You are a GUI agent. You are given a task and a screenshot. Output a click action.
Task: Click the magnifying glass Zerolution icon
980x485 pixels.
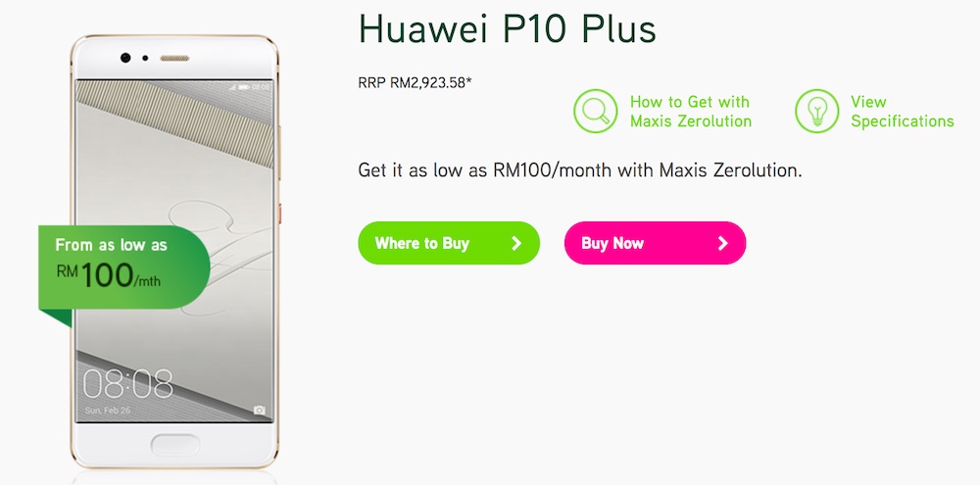[x=596, y=112]
